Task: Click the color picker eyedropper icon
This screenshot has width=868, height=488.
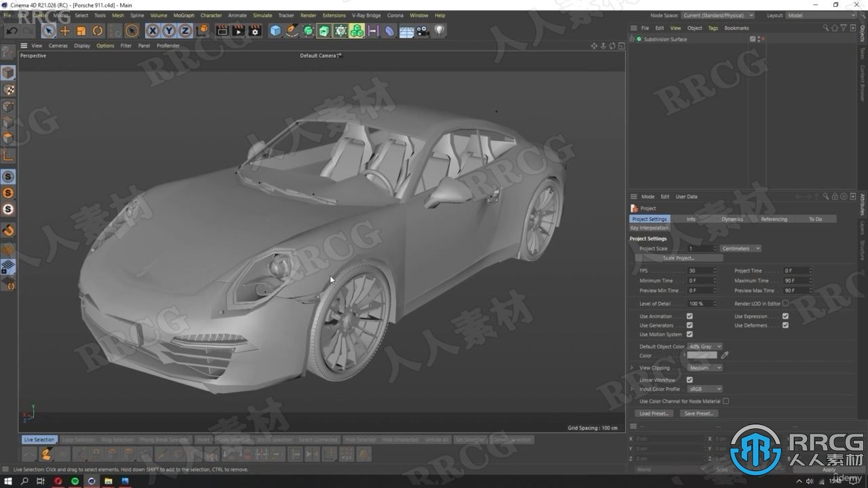Action: pos(725,355)
